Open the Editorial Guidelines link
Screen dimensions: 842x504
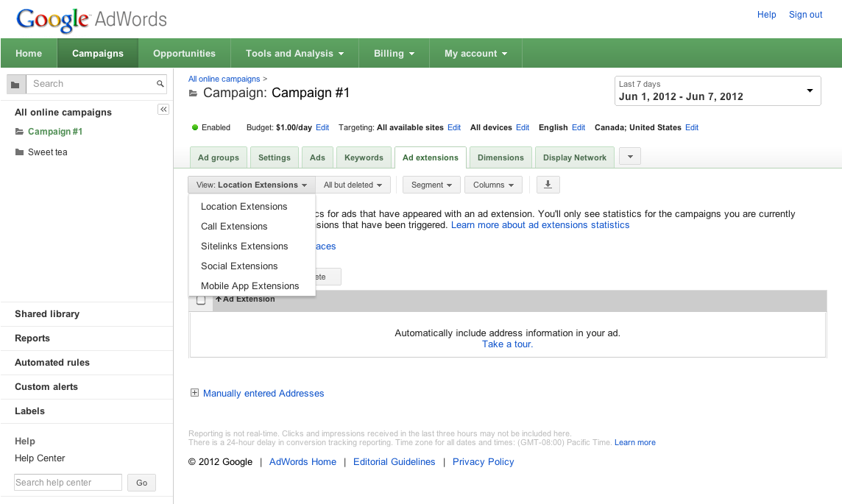pos(395,461)
